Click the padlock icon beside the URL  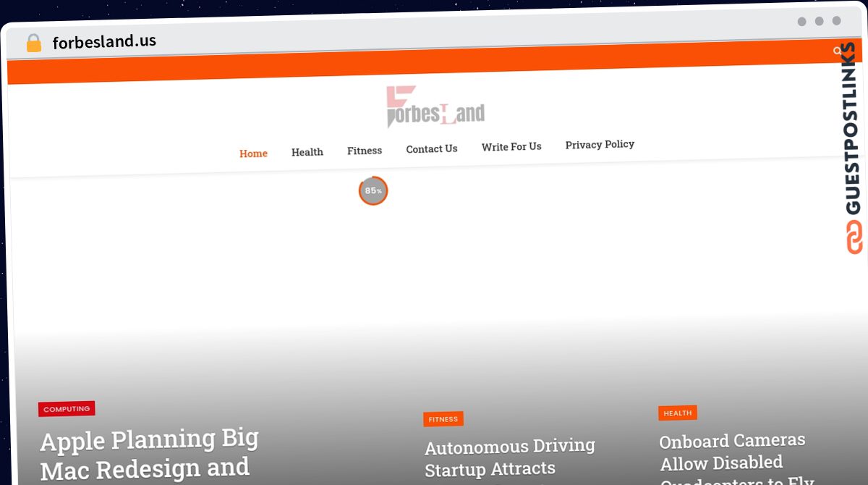34,43
